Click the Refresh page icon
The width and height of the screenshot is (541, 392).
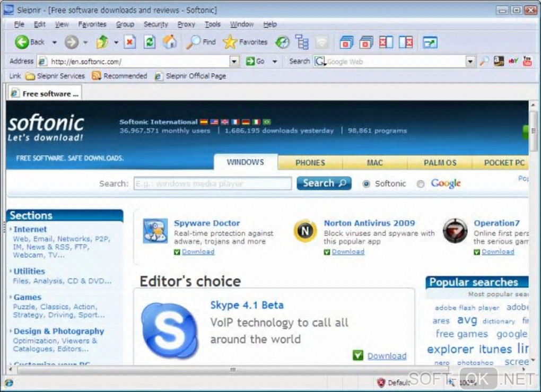pos(150,42)
